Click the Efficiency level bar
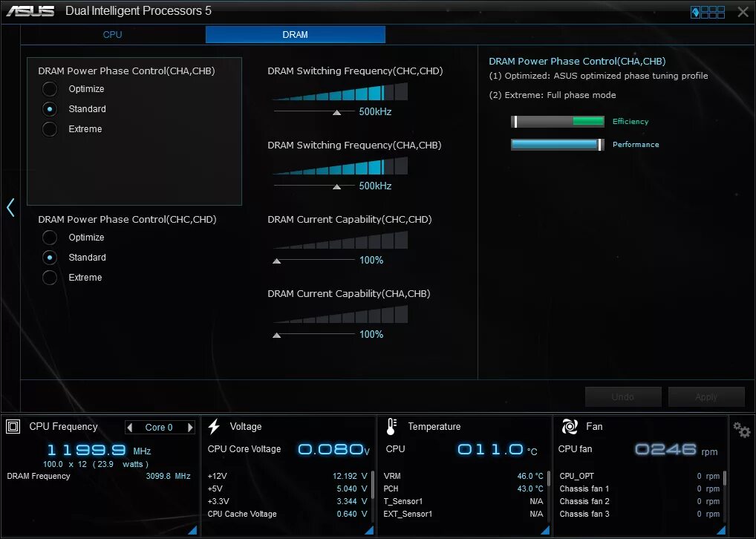The height and width of the screenshot is (539, 756). pos(558,122)
